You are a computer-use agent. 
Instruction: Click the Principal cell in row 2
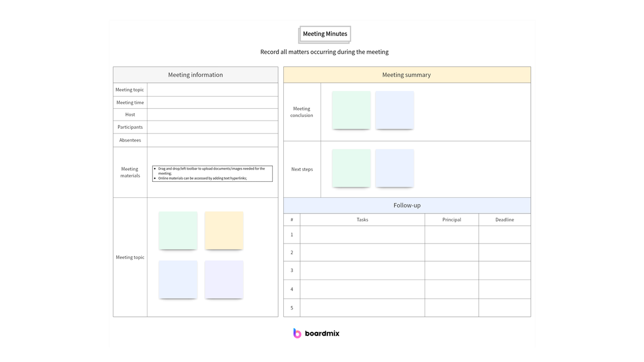[x=452, y=253]
